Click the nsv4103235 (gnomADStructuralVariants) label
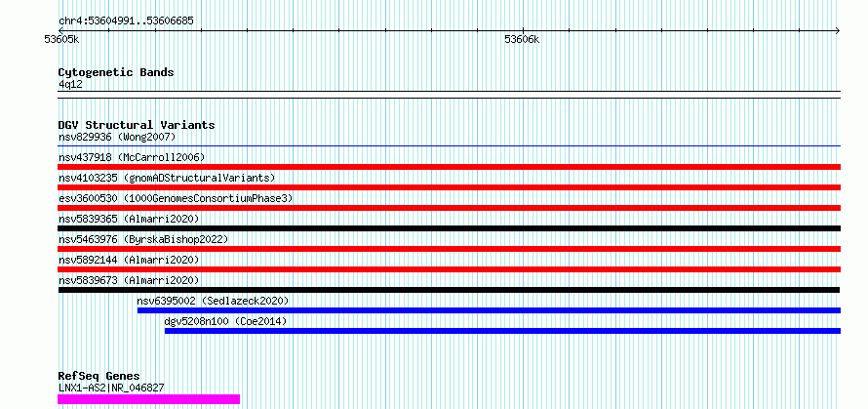Screen dimensions: 868x409 click(167, 178)
